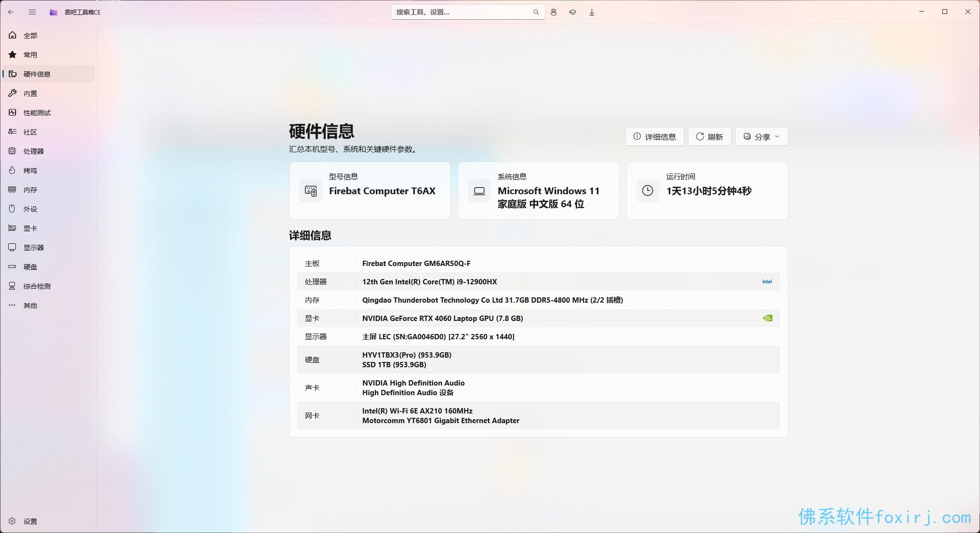Image resolution: width=980 pixels, height=533 pixels.
Task: Open 内存 tools category
Action: coord(48,190)
